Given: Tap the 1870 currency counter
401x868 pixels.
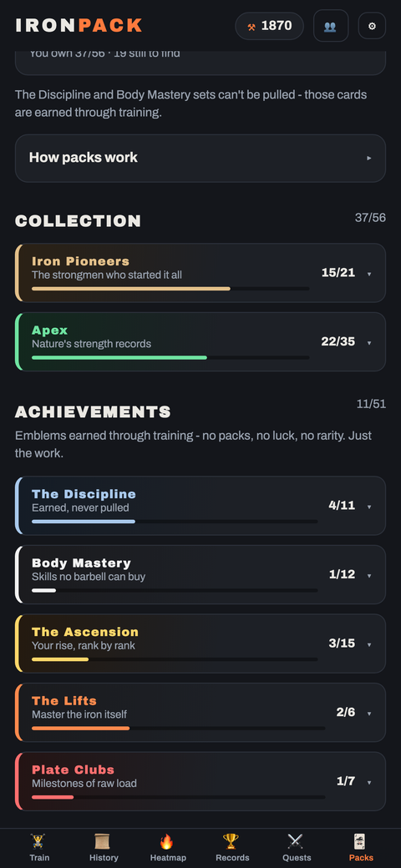Looking at the screenshot, I should click(270, 26).
